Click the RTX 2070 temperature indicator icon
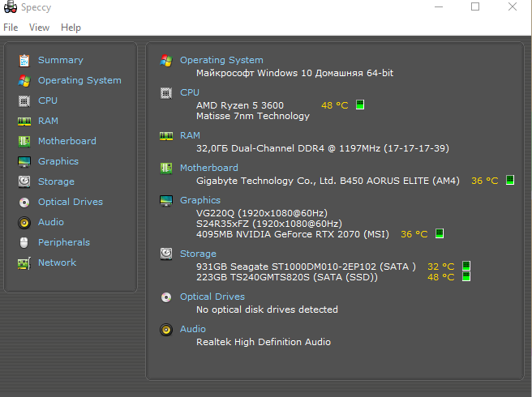The height and width of the screenshot is (397, 532). click(x=440, y=233)
